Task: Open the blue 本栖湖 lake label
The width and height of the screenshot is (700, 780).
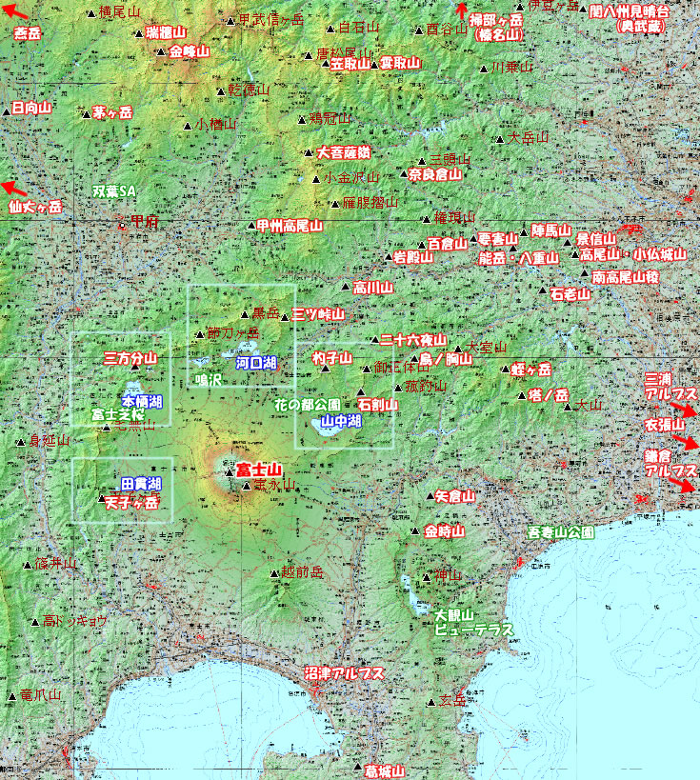Action: coord(142,401)
